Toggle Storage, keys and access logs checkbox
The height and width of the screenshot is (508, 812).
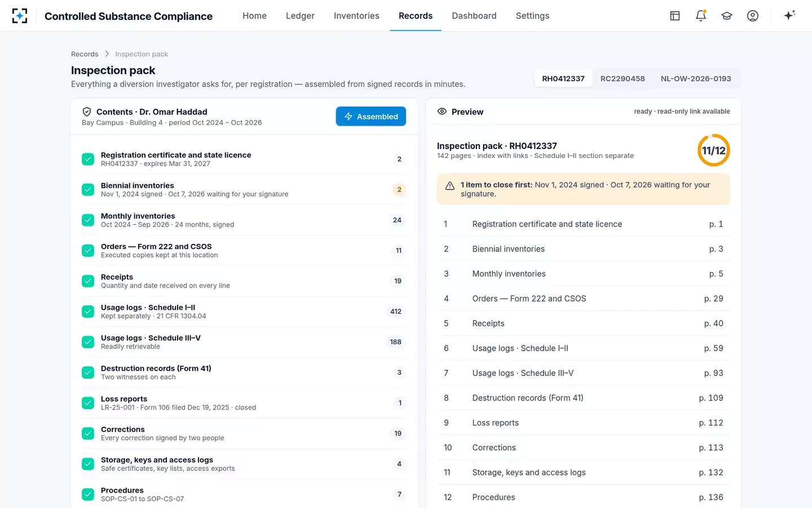tap(88, 464)
